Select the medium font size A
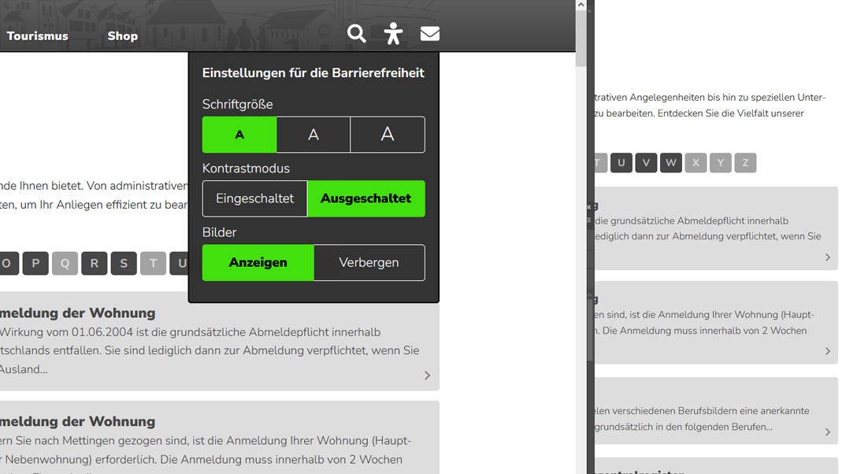This screenshot has width=868, height=474. tap(313, 135)
